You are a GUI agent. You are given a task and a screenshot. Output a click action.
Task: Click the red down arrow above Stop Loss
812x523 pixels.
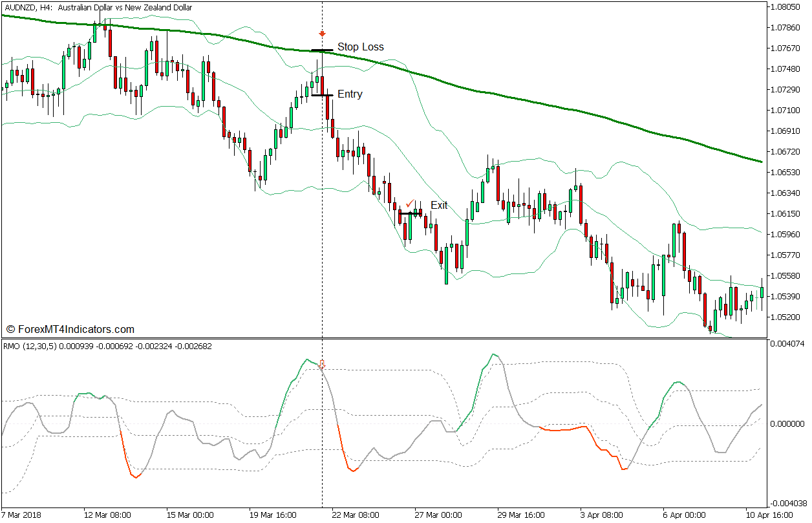(322, 34)
